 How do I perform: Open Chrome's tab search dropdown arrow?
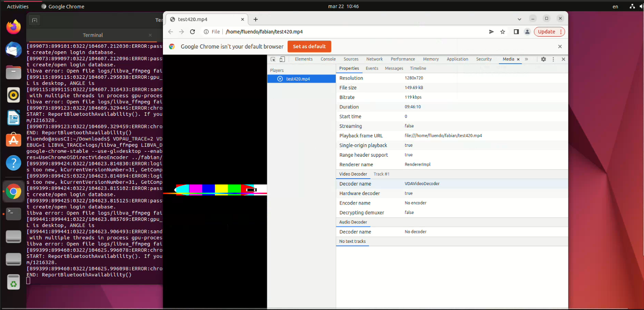(519, 19)
